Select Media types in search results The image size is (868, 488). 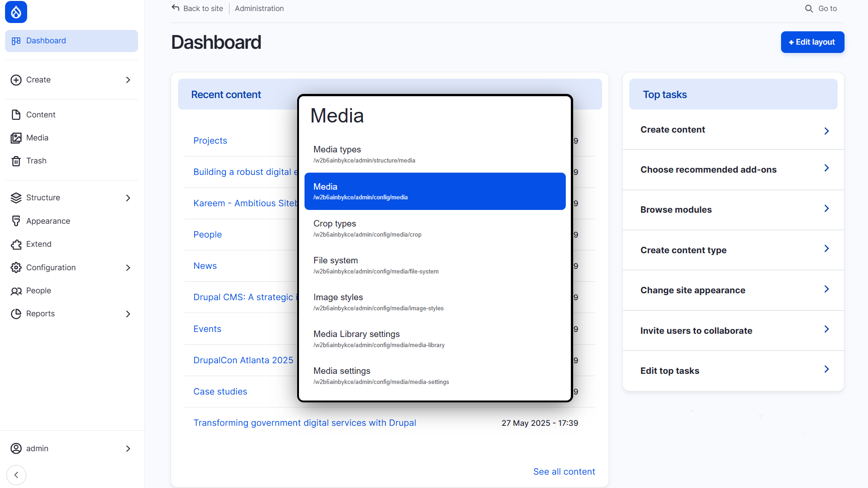pos(435,154)
